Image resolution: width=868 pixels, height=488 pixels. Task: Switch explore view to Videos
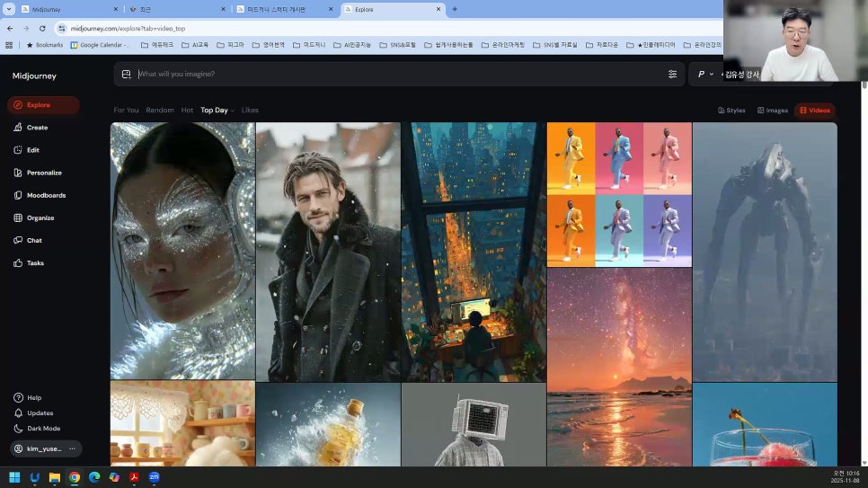pyautogui.click(x=814, y=111)
